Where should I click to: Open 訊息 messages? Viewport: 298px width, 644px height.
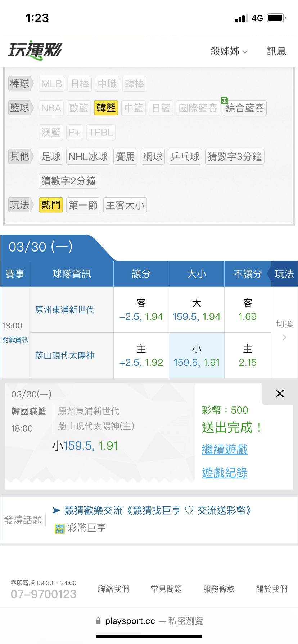[276, 51]
